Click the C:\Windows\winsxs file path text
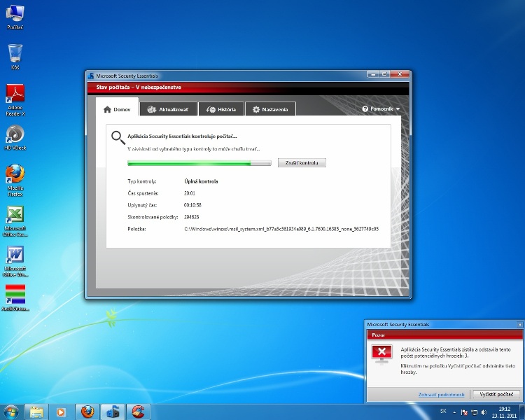 pyautogui.click(x=281, y=229)
